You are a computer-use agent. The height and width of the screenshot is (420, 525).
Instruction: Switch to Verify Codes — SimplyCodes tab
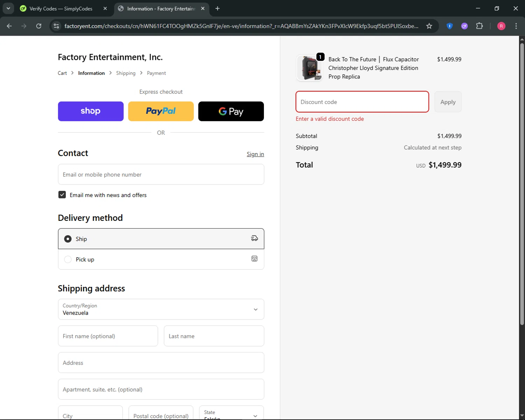point(61,8)
